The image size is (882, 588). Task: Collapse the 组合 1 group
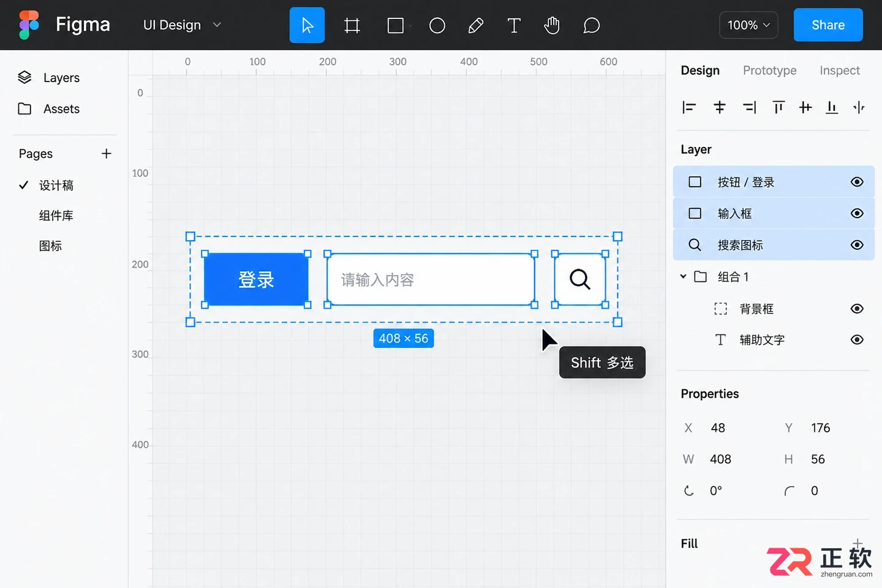coord(683,277)
